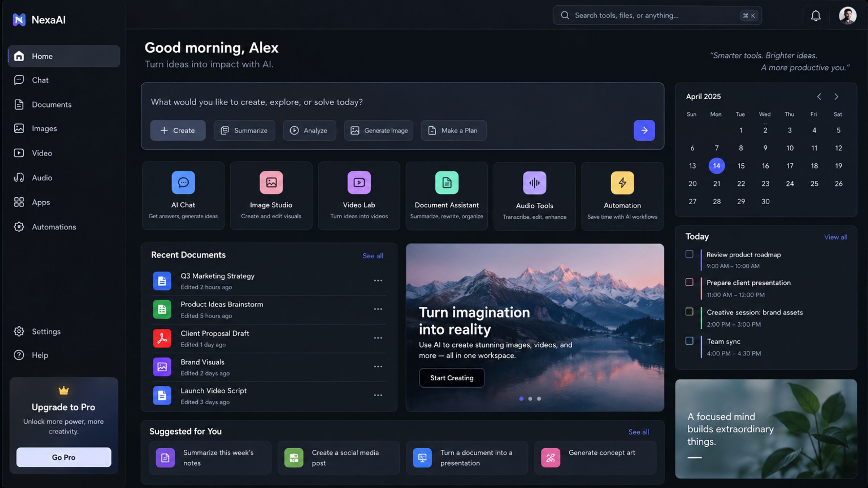Viewport: 868px width, 488px height.
Task: Click the Go Pro button
Action: pyautogui.click(x=64, y=457)
